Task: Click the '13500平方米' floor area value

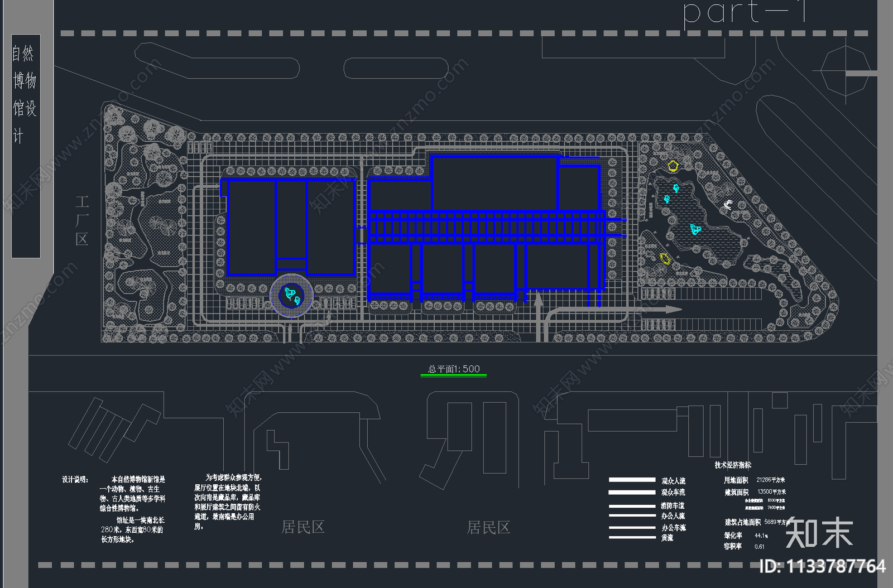Action: (772, 492)
